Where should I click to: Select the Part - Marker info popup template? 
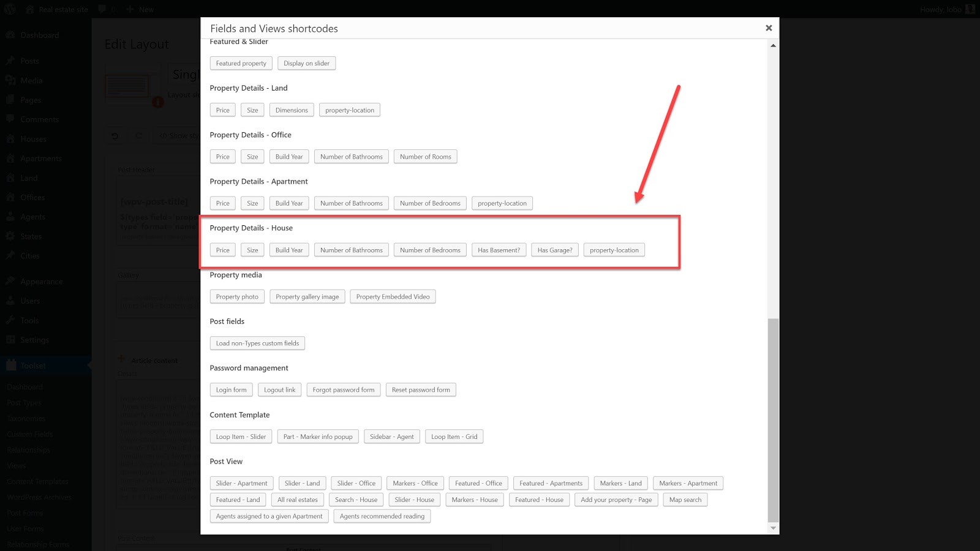(x=318, y=437)
